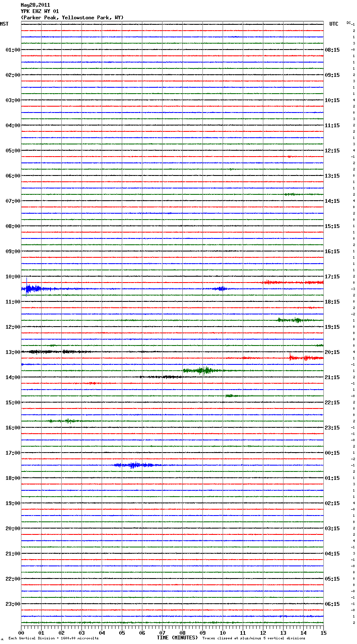Viewport: 357px width, 644px height.
Task: Select the 12:00 MST time label
Action: pyautogui.click(x=13, y=327)
